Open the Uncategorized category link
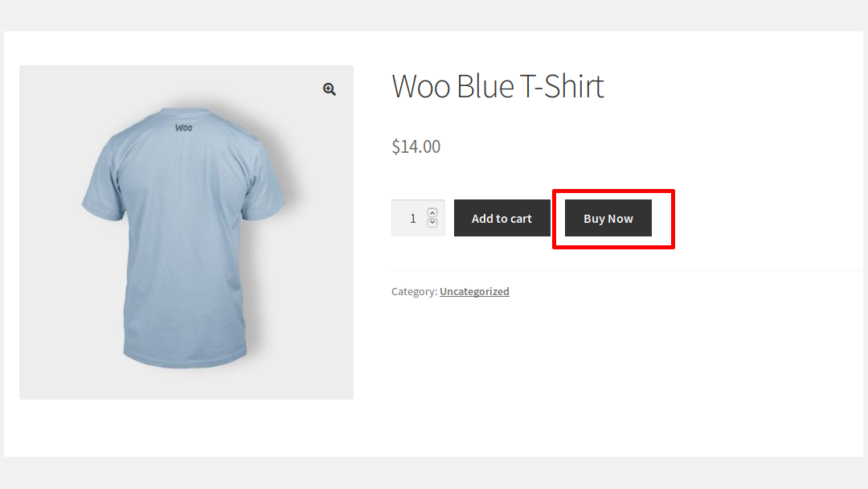Viewport: 868px width, 489px height. click(474, 291)
